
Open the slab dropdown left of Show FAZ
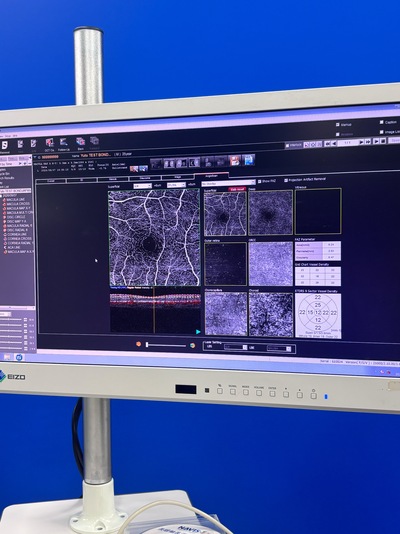[228, 183]
